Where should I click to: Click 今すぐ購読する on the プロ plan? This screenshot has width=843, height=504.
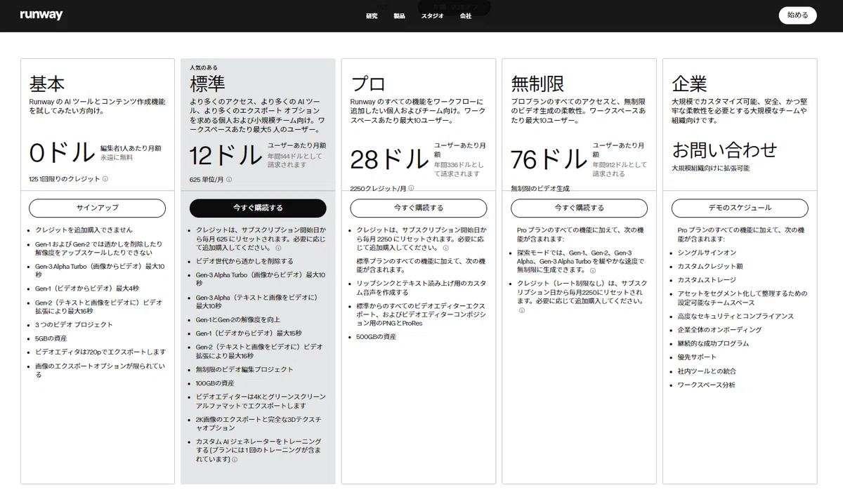(x=418, y=208)
